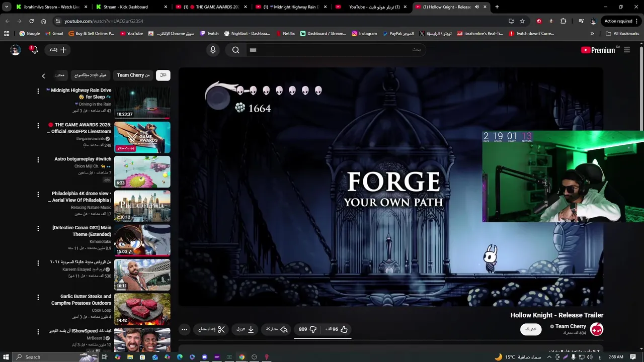Click the address bar URL
Image resolution: width=644 pixels, height=362 pixels.
[x=104, y=21]
